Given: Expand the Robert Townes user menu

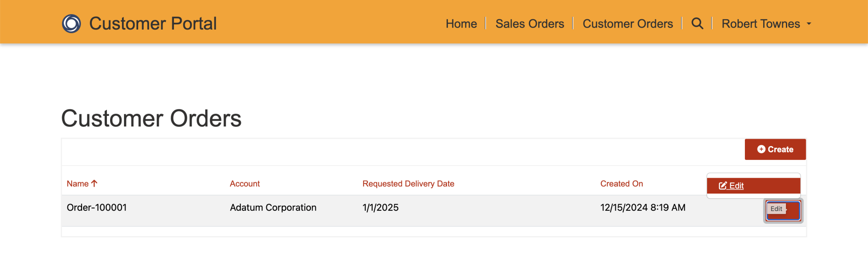Looking at the screenshot, I should pyautogui.click(x=761, y=24).
